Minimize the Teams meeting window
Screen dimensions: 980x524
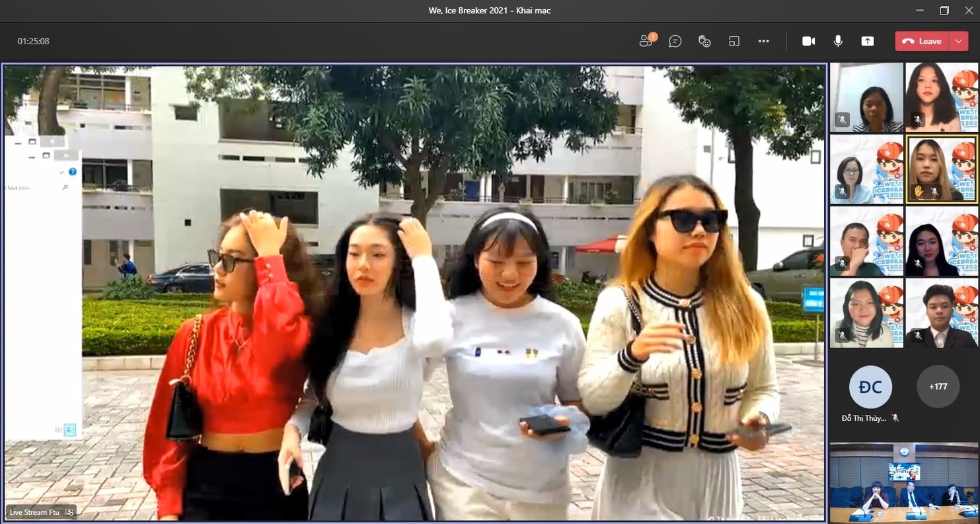pyautogui.click(x=919, y=10)
